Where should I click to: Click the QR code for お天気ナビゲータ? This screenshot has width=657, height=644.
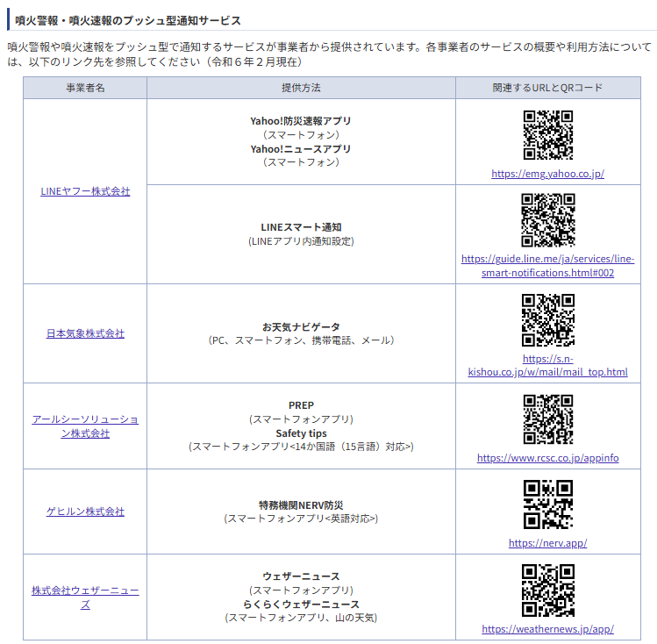pyautogui.click(x=547, y=320)
